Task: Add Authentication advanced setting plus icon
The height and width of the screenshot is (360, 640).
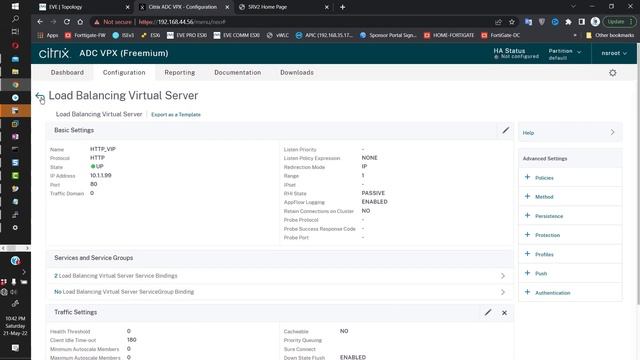Action: [527, 292]
